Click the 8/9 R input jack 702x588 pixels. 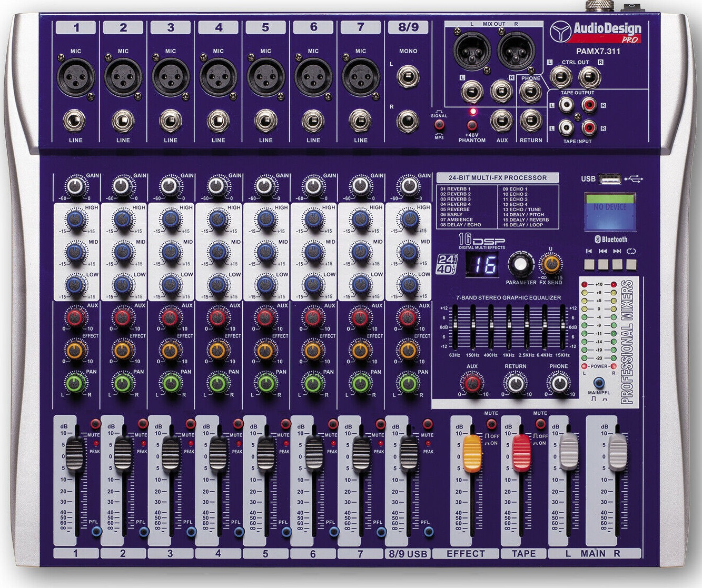click(407, 121)
